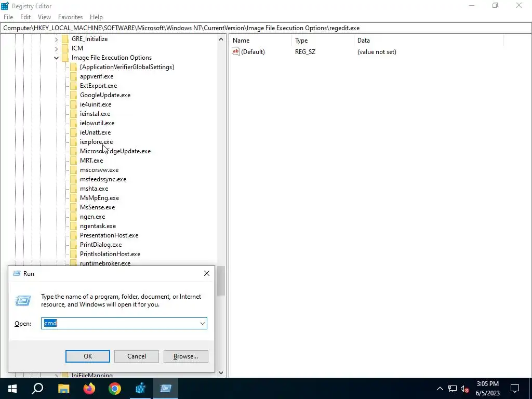
Task: Select the mshta.exe key
Action: click(94, 188)
